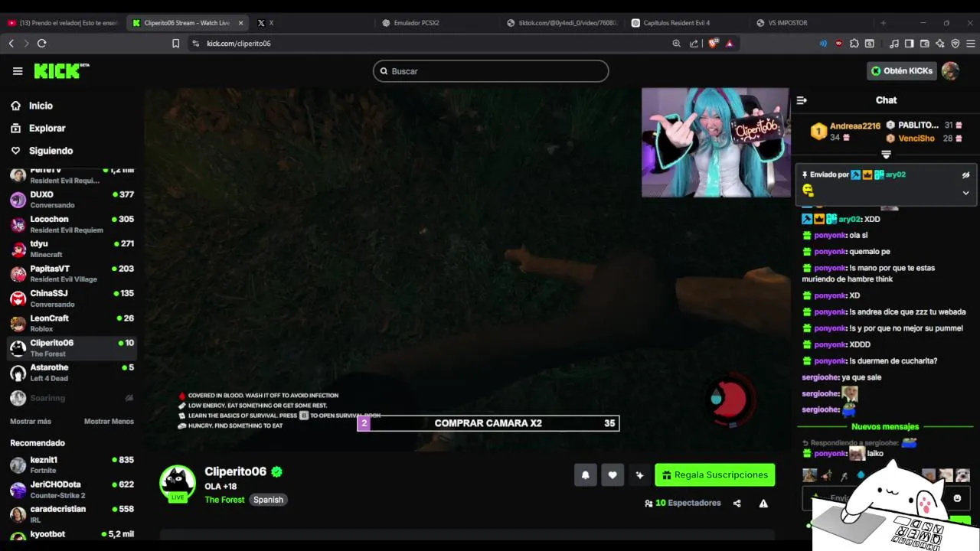Open kyootbot recommended channel
The image size is (980, 551).
71,536
